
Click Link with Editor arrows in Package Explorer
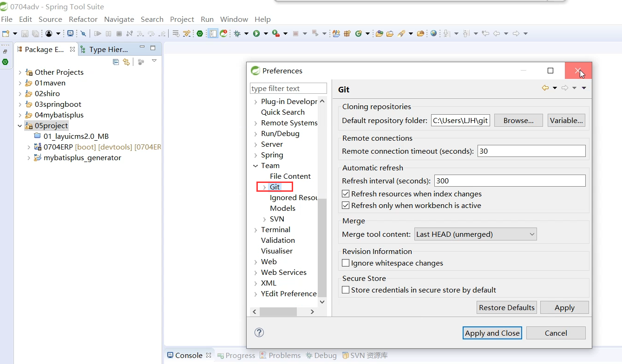[x=126, y=62]
